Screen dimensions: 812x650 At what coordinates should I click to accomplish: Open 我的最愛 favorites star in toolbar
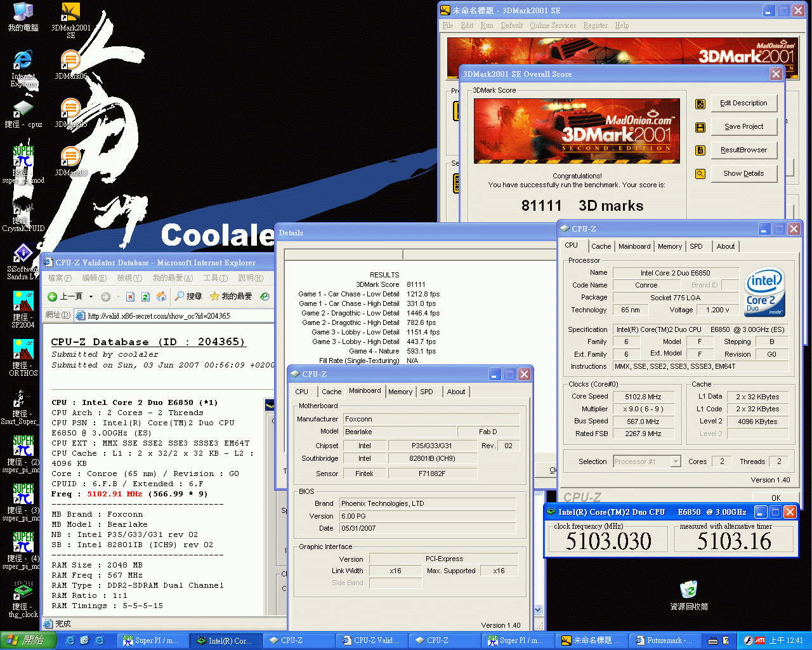coord(231,296)
